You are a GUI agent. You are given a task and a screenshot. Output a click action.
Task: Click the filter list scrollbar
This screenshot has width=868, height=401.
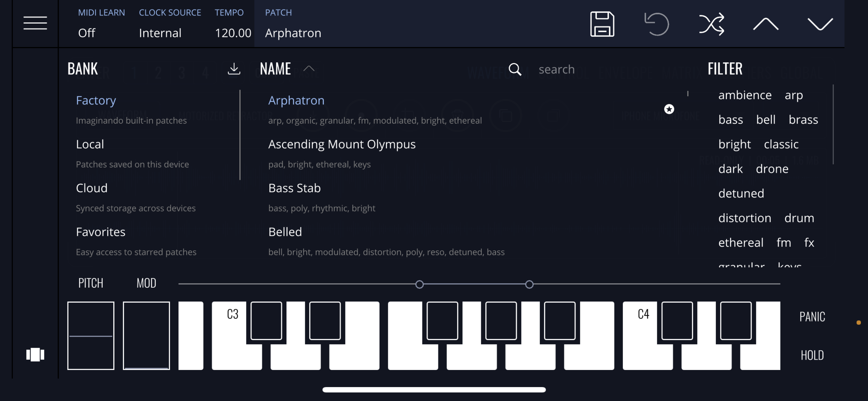[833, 124]
